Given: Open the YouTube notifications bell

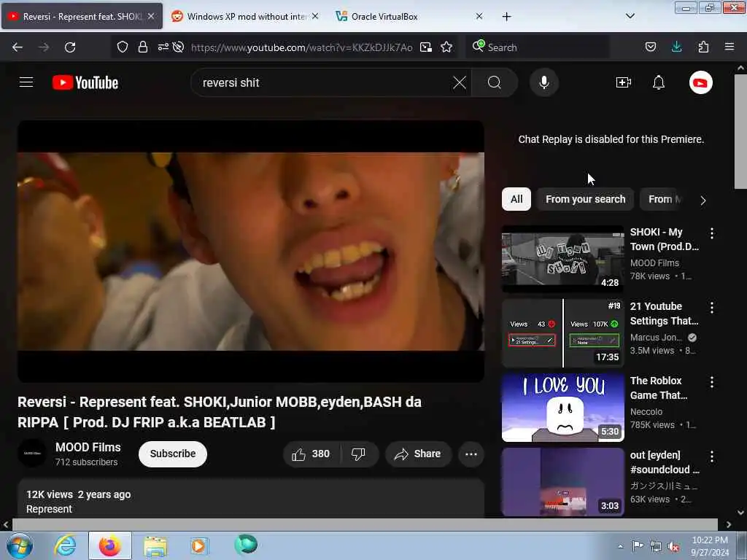Looking at the screenshot, I should pyautogui.click(x=659, y=82).
